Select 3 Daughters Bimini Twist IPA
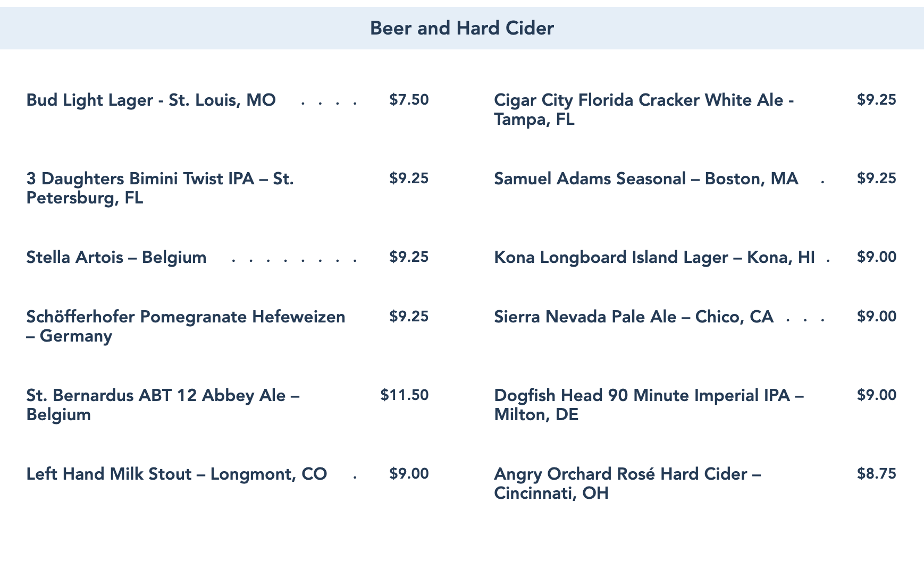The width and height of the screenshot is (924, 562). [x=160, y=188]
